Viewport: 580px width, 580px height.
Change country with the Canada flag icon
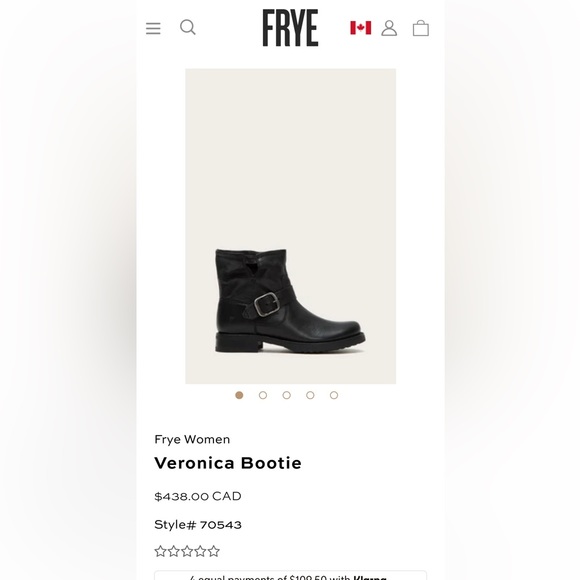pyautogui.click(x=361, y=28)
